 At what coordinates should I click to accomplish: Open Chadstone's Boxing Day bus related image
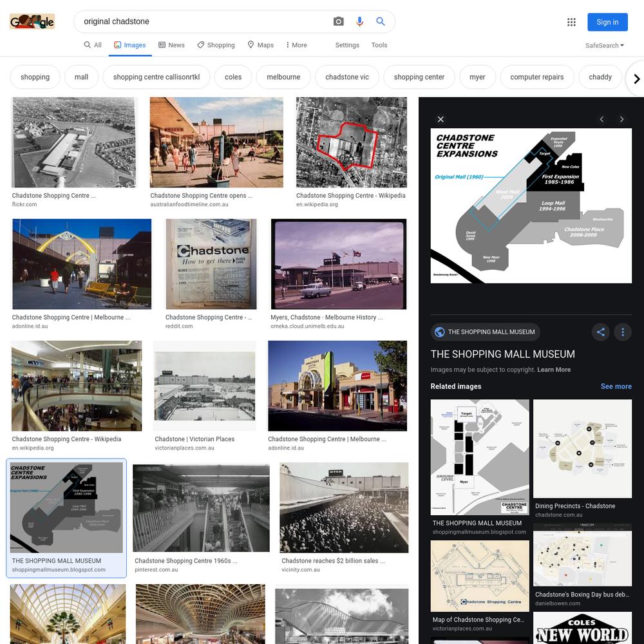(x=582, y=554)
